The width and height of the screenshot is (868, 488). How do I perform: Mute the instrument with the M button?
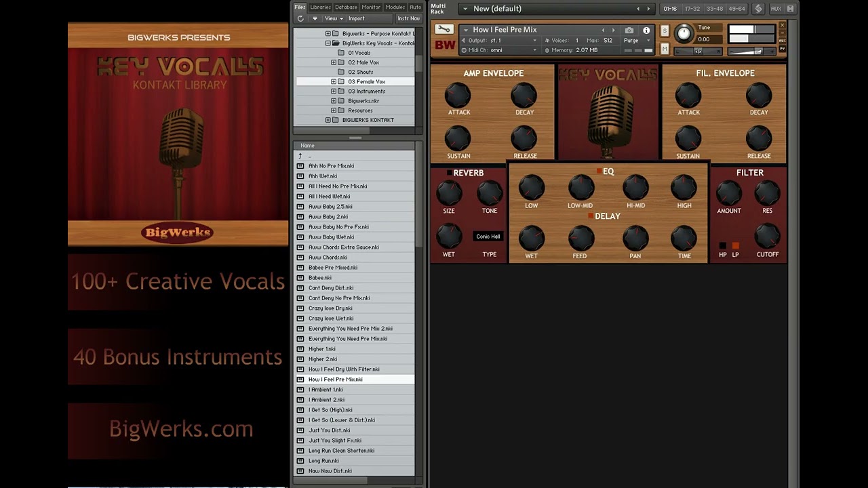click(665, 49)
